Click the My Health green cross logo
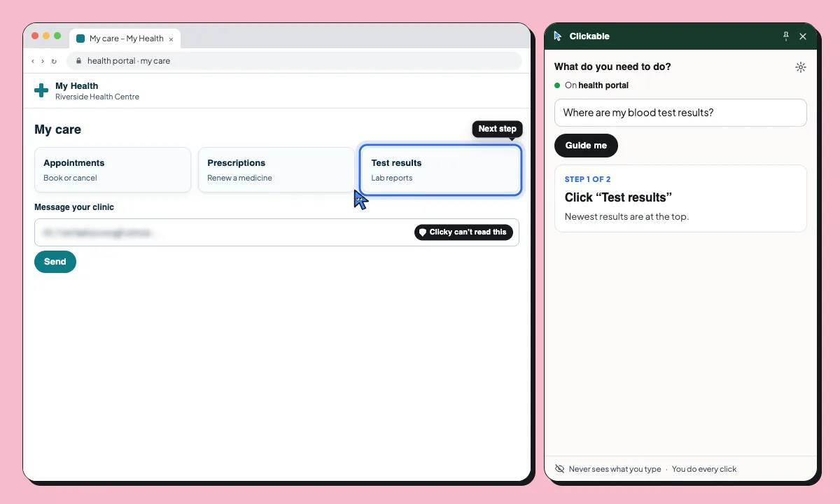Viewport: 840px width, 504px height. tap(41, 90)
